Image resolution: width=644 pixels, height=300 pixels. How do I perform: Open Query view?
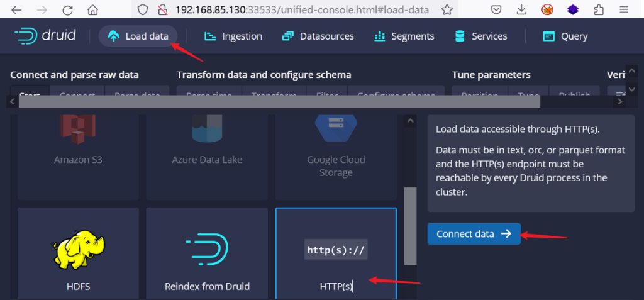pos(565,36)
